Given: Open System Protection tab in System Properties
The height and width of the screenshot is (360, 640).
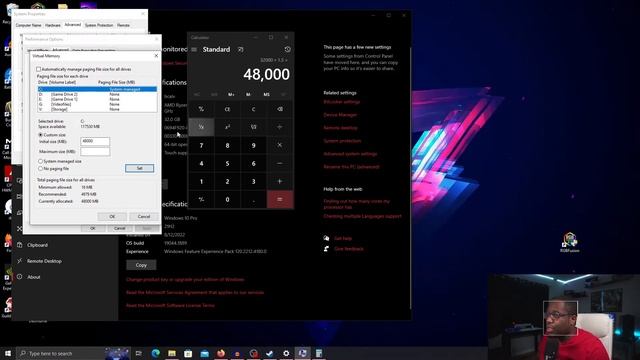Looking at the screenshot, I should pyautogui.click(x=99, y=25).
